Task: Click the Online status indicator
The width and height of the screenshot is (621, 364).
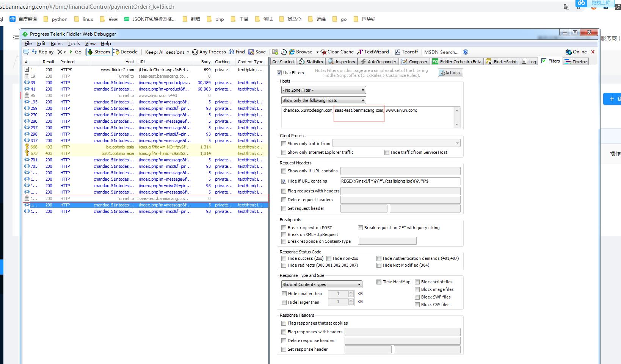Action: (x=576, y=52)
